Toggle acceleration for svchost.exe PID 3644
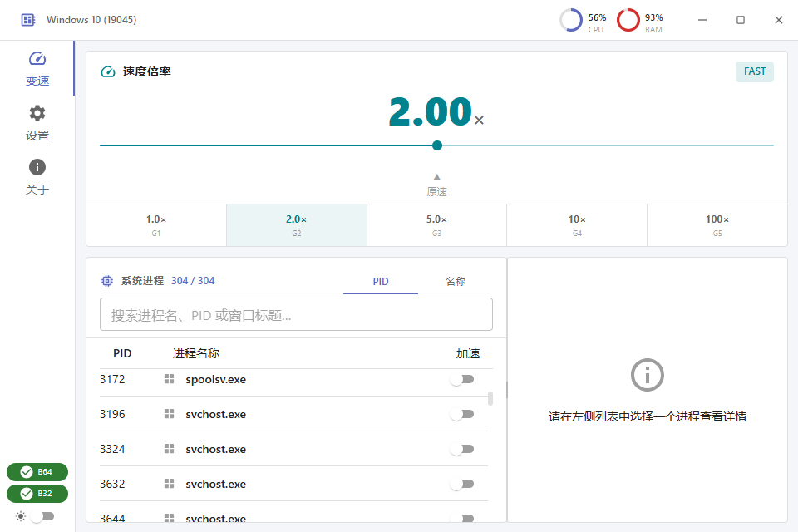The height and width of the screenshot is (532, 798). pos(462,518)
